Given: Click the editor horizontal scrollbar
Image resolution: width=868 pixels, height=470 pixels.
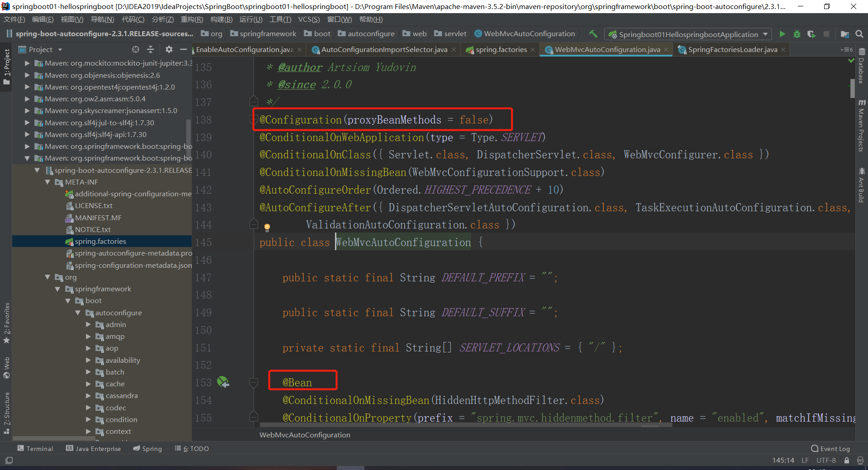Looking at the screenshot, I should click(452, 425).
